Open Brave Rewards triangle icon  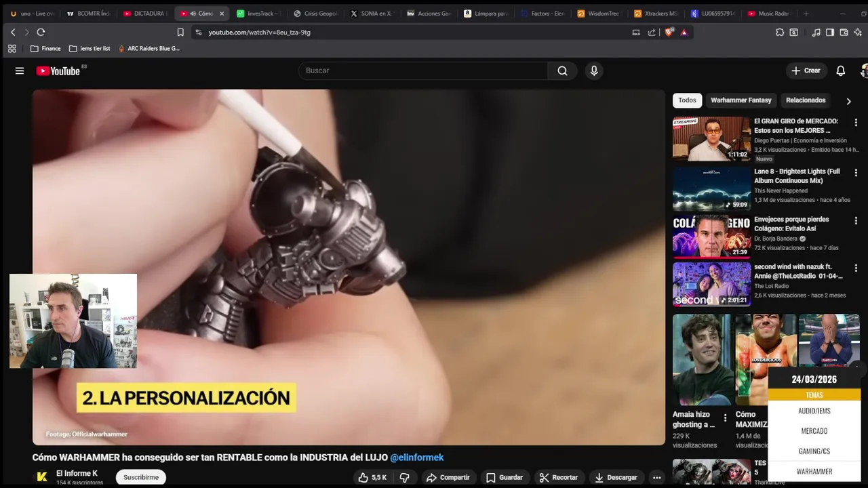(684, 32)
